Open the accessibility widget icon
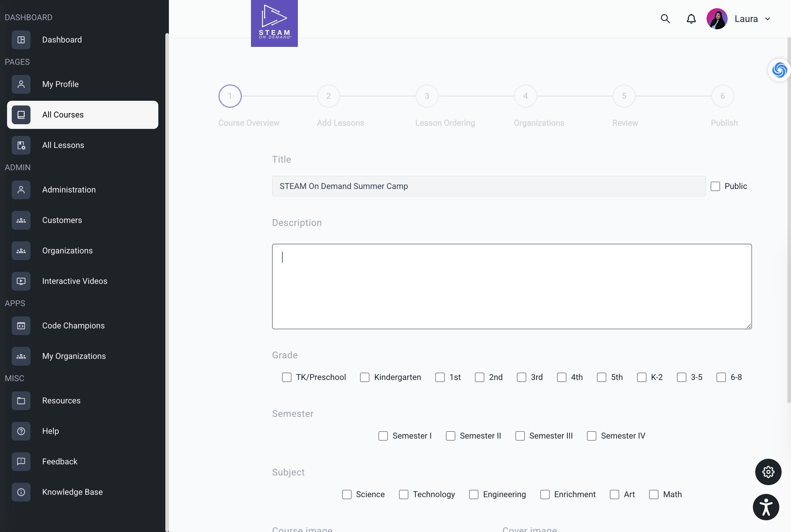The width and height of the screenshot is (791, 532). pyautogui.click(x=766, y=507)
